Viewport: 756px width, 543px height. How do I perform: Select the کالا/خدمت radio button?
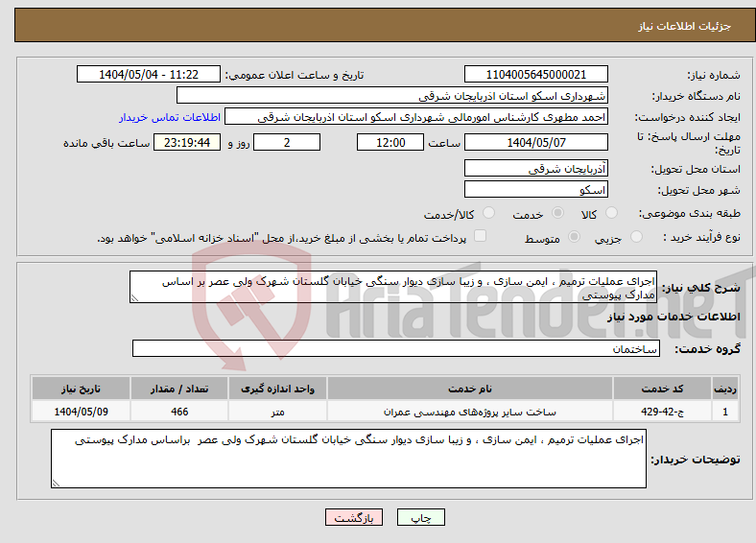(489, 213)
